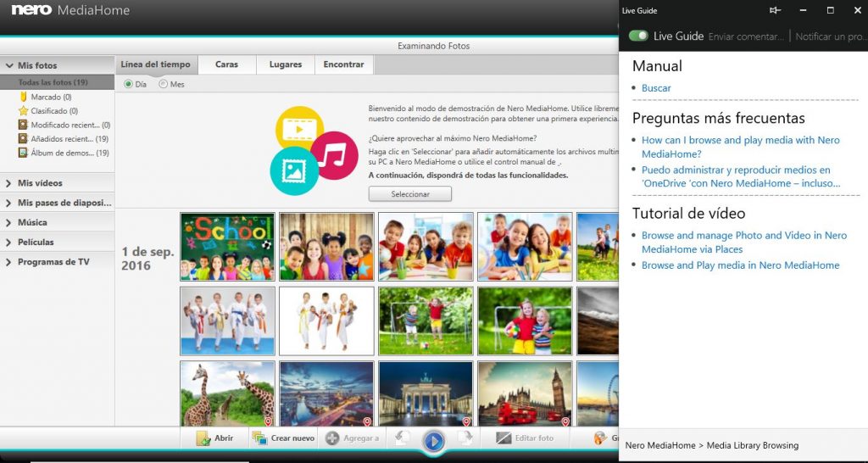This screenshot has width=868, height=463.
Task: Open 'How can I browse and play media' FAQ
Action: tap(741, 147)
